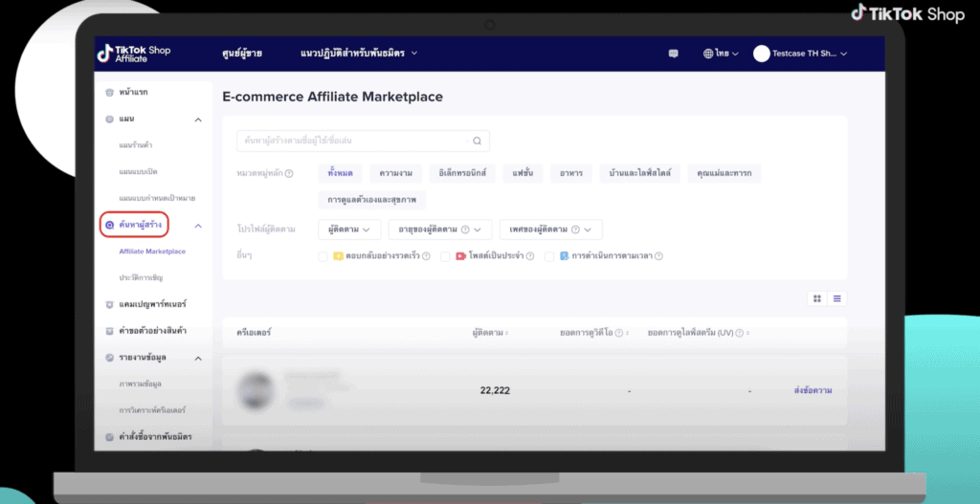This screenshot has width=980, height=504.
Task: Click the globe language icon
Action: coord(708,54)
